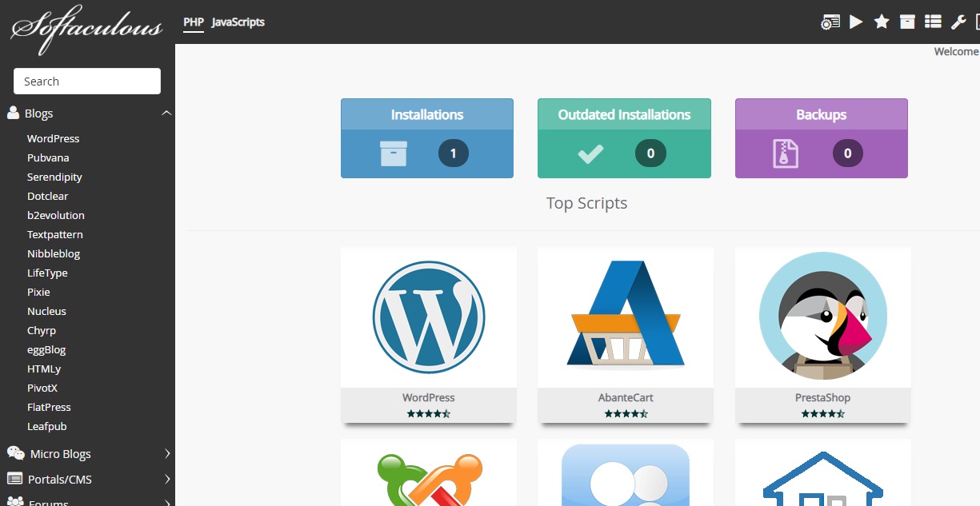
Task: Open script ratings via the star icon
Action: coord(882,22)
